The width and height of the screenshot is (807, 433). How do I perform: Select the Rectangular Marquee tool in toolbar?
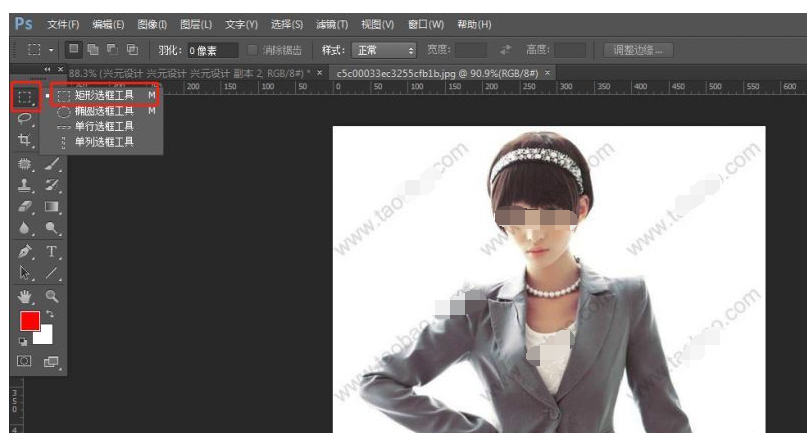click(25, 96)
